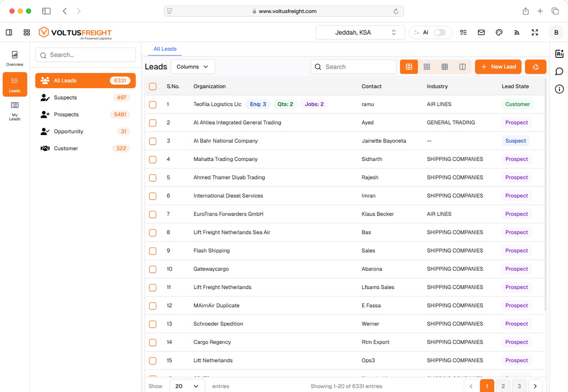568x392 pixels.
Task: Open the info circle icon
Action: click(559, 89)
